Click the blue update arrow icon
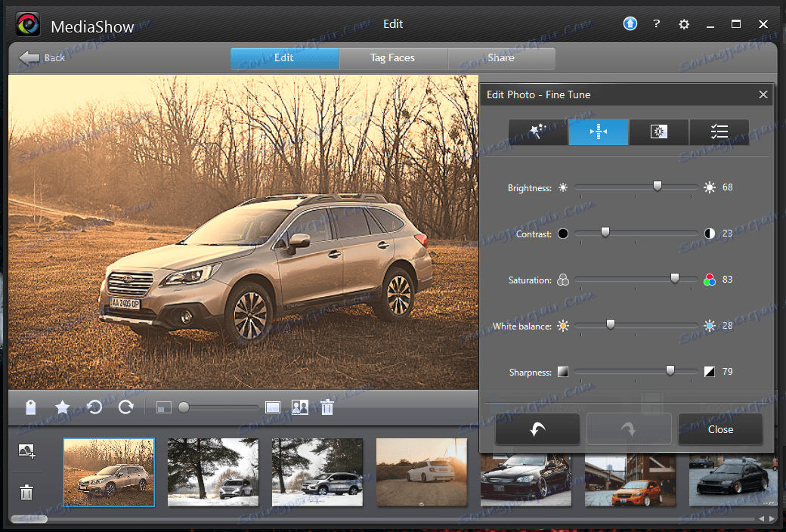Viewport: 786px width, 532px height. coord(630,24)
